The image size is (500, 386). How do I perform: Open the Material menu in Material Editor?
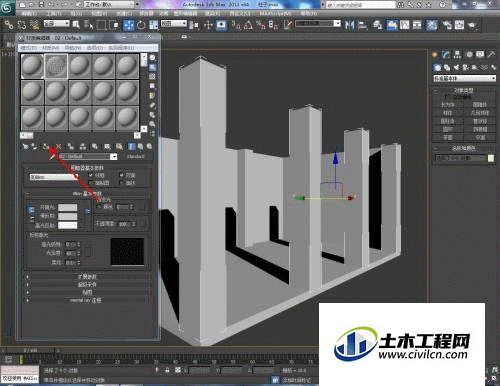coord(51,48)
